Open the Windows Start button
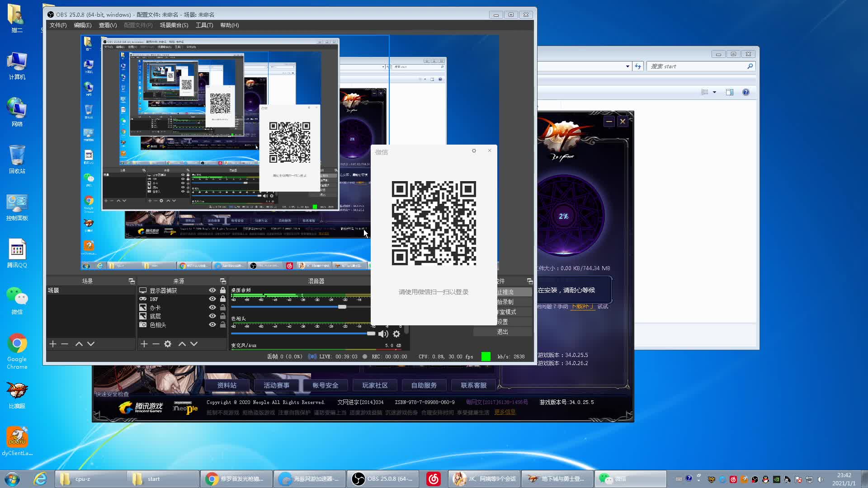Image resolution: width=868 pixels, height=488 pixels. coord(12,479)
